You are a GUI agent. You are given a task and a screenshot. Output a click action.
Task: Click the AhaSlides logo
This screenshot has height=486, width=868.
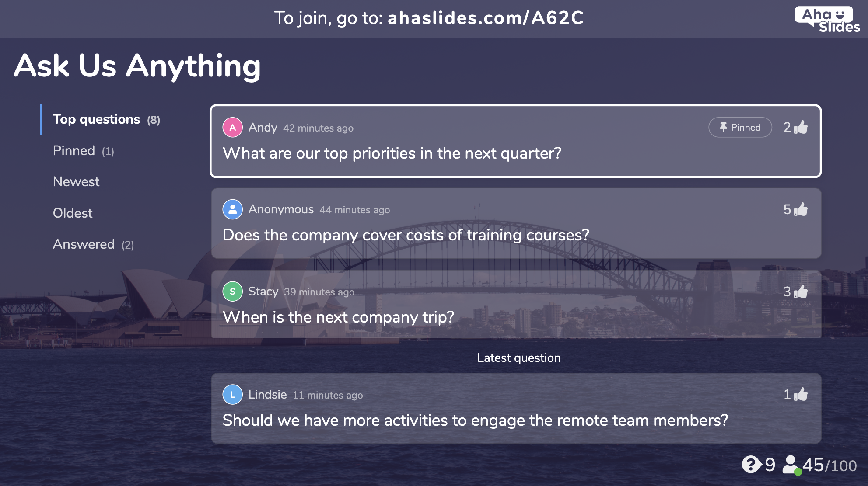[x=826, y=20]
